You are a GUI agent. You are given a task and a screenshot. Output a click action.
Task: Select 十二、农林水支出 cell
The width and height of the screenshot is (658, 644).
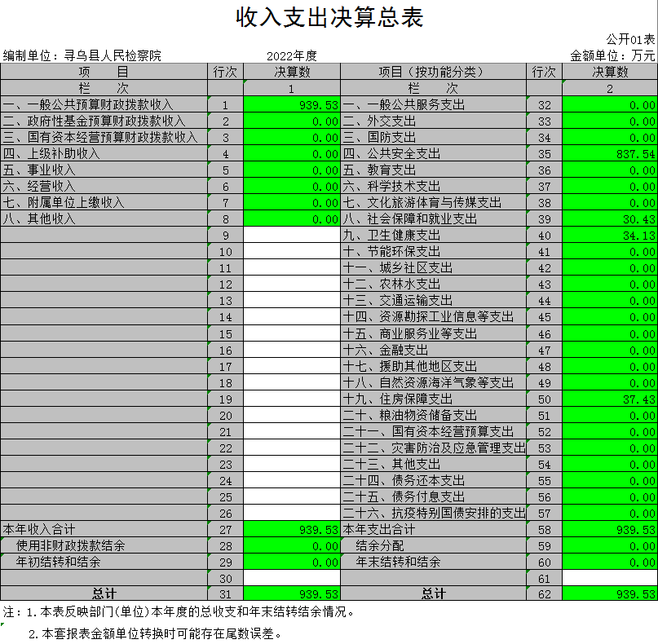pos(434,284)
